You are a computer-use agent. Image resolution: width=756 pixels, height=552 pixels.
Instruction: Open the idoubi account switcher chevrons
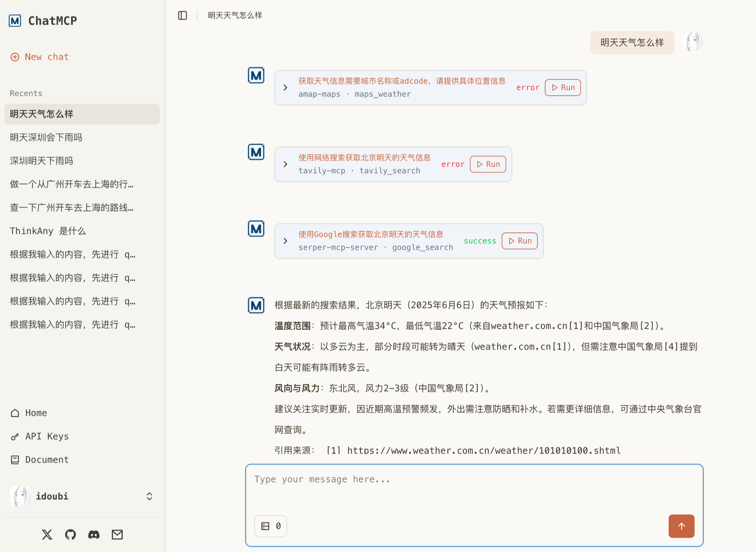pos(149,496)
